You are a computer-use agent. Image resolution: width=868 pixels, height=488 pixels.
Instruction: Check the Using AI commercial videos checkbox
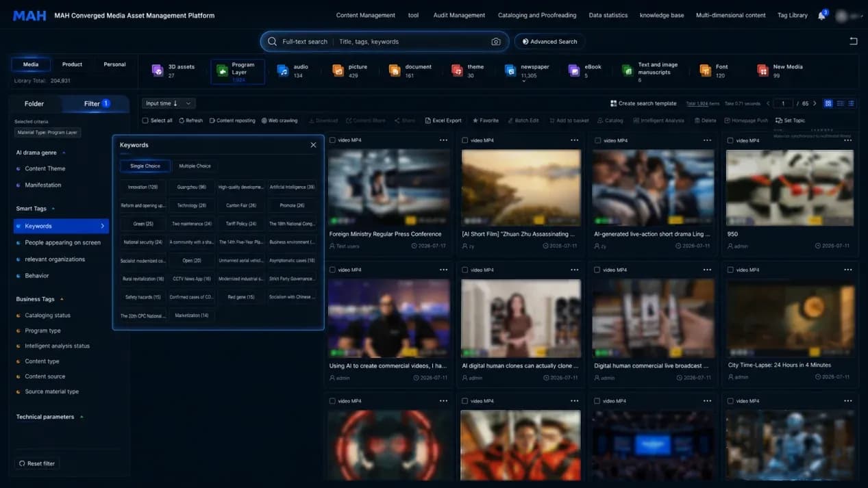click(x=332, y=270)
